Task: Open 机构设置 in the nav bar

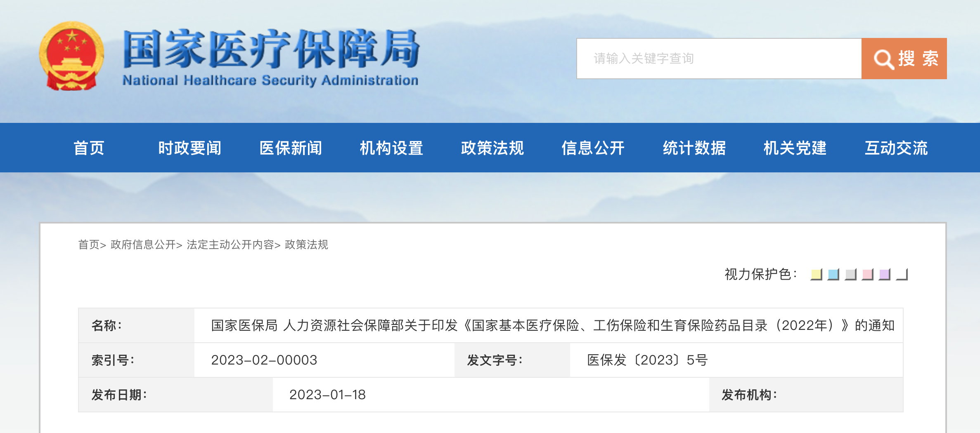Action: pyautogui.click(x=391, y=148)
